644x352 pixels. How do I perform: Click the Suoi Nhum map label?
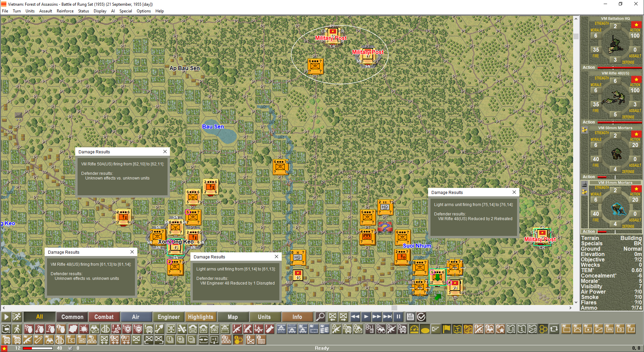[417, 246]
